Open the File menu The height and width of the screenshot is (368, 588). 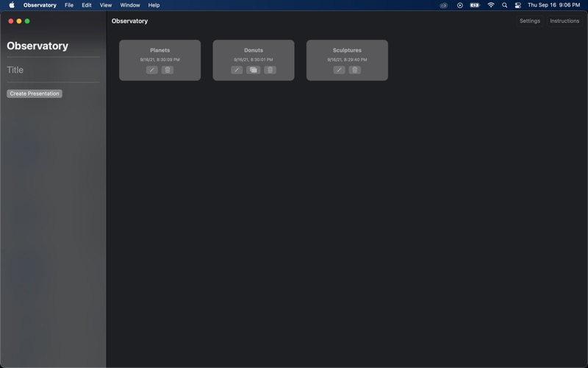[69, 5]
